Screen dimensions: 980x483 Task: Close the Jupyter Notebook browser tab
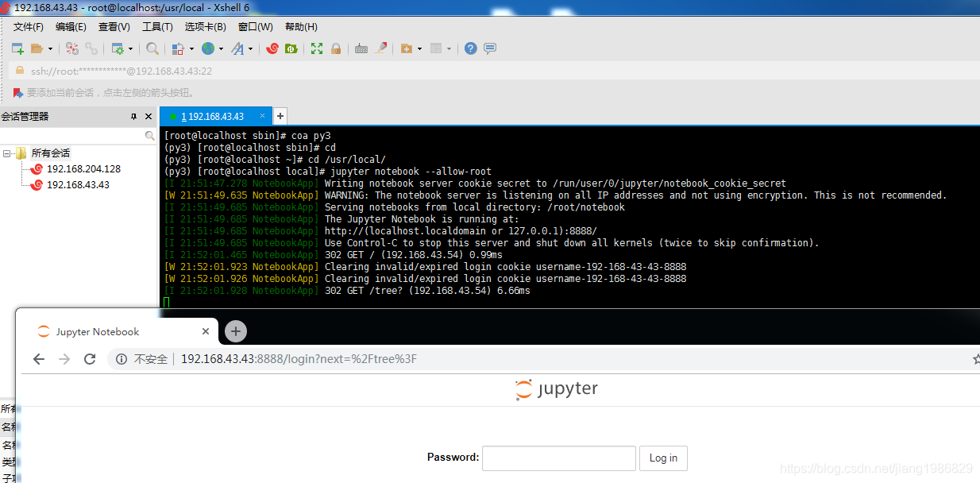click(206, 332)
